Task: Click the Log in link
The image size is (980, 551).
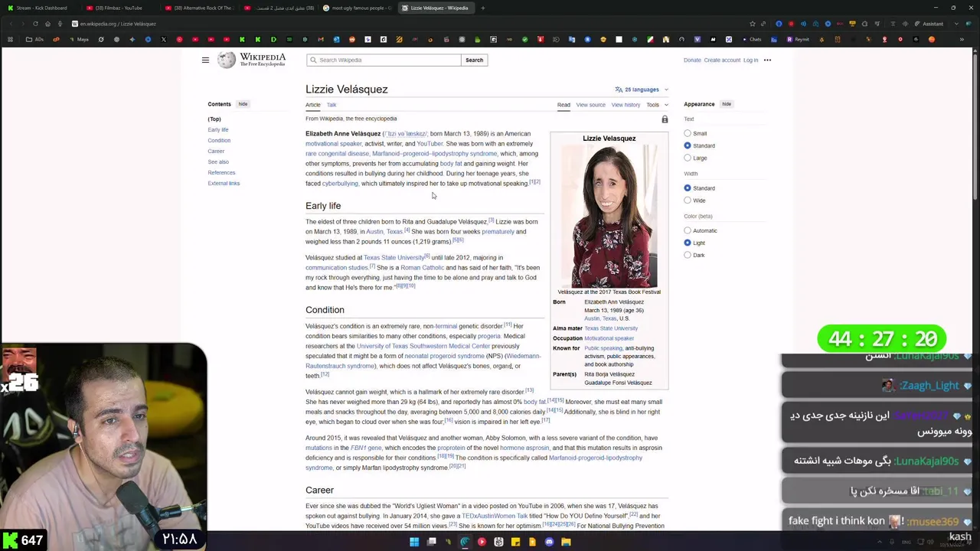Action: (x=750, y=60)
